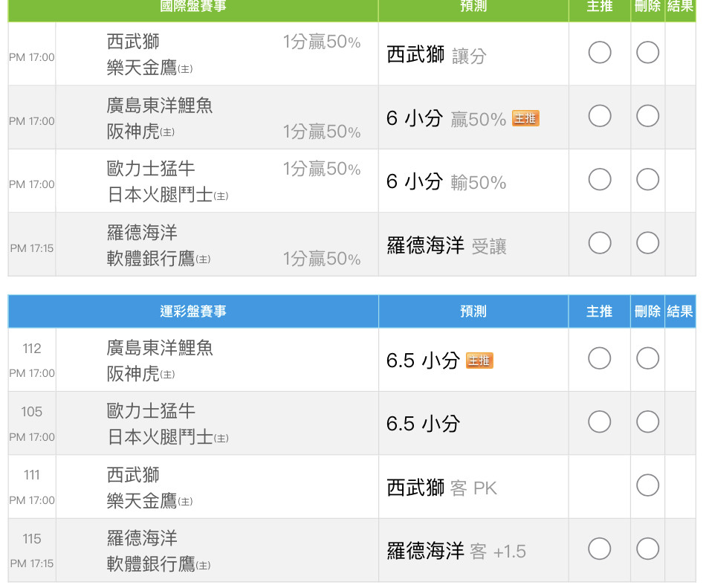Viewport: 709px width, 588px height.
Task: Click the 國際盤賽事 green table header
Action: [x=193, y=7]
